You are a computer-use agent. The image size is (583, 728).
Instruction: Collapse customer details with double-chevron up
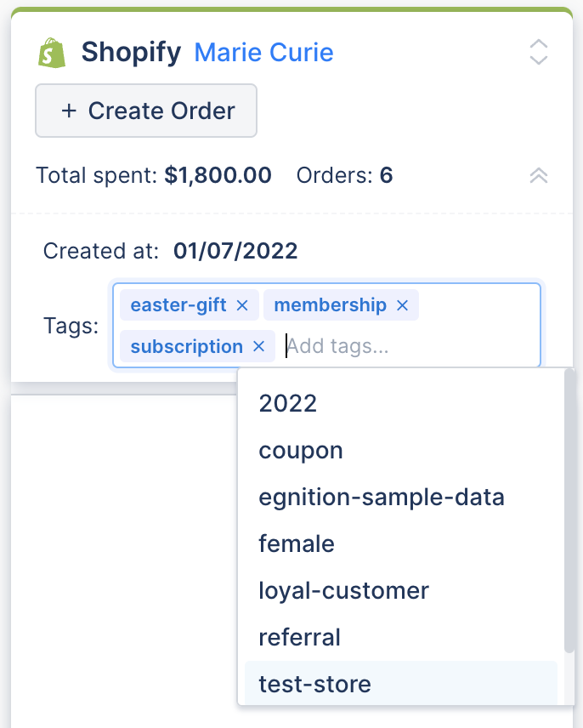tap(539, 175)
